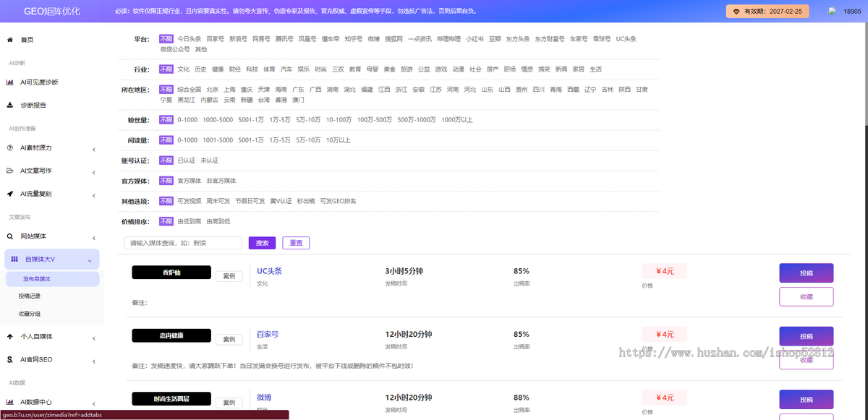Click 案例 in the 微博 row
This screenshot has width=868, height=420.
point(229,402)
